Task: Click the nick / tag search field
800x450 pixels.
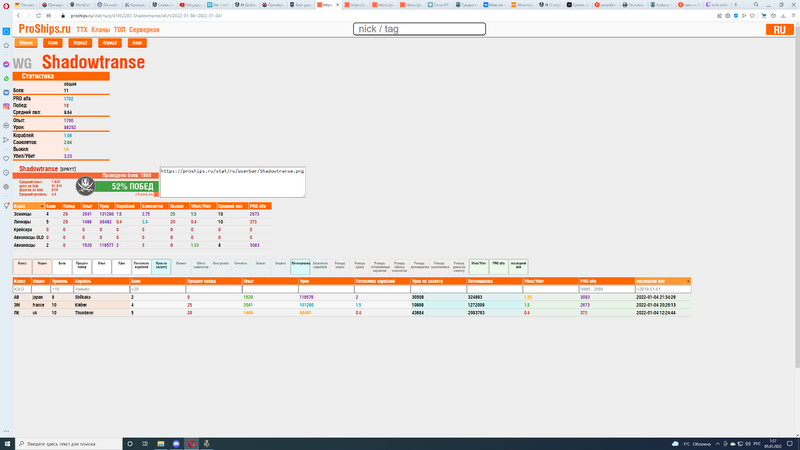Action: pos(420,29)
